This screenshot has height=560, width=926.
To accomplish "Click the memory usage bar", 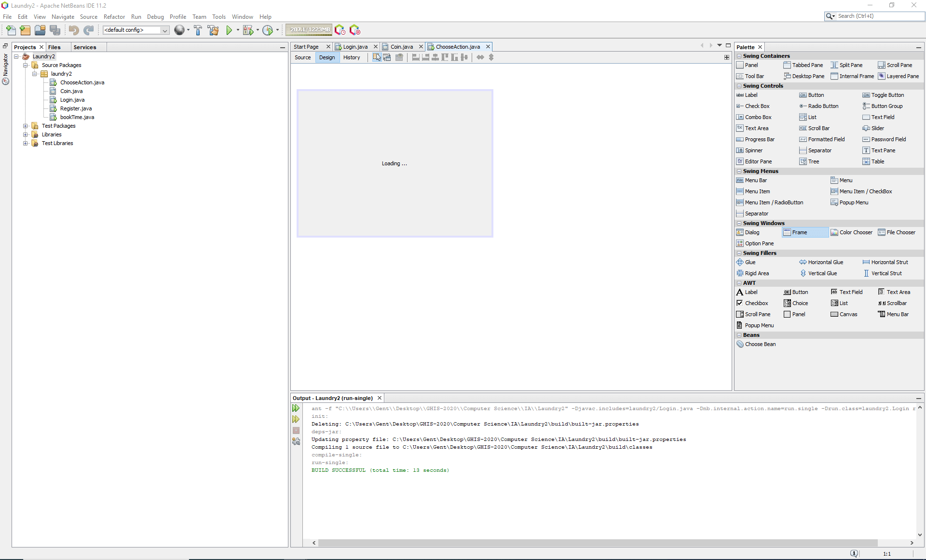I will tap(309, 30).
